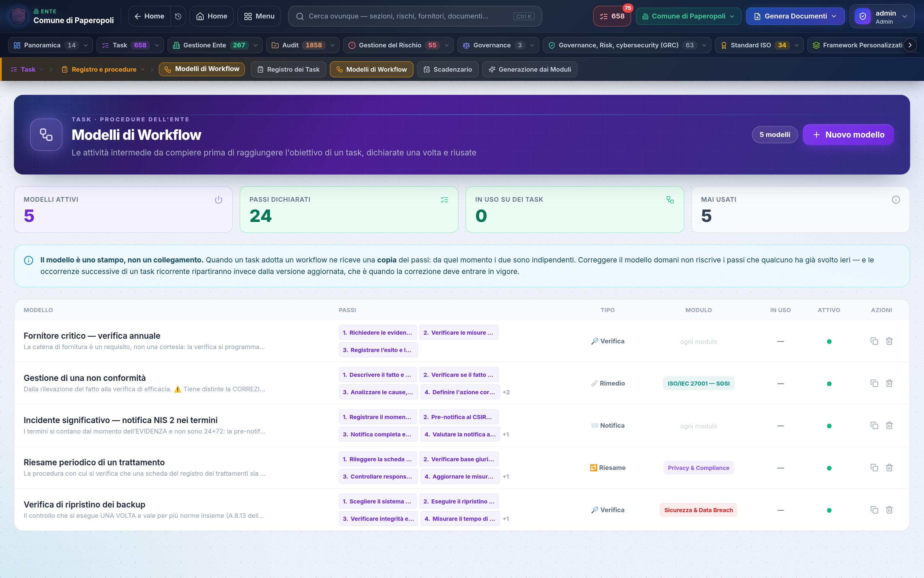This screenshot has height=578, width=924.
Task: Click the Home button with house icon
Action: point(212,16)
